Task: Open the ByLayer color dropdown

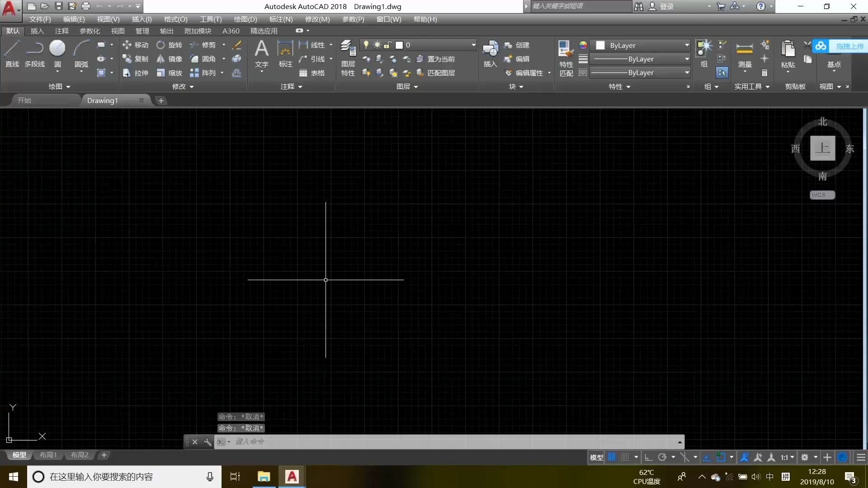Action: click(x=687, y=45)
